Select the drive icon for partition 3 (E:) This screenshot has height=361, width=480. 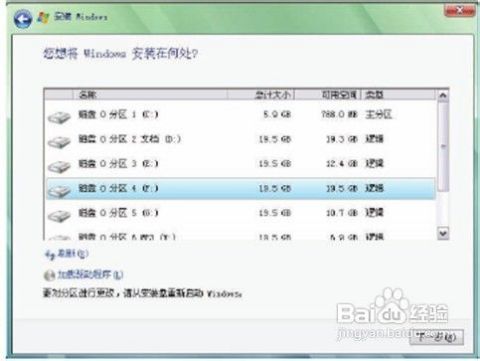59,166
